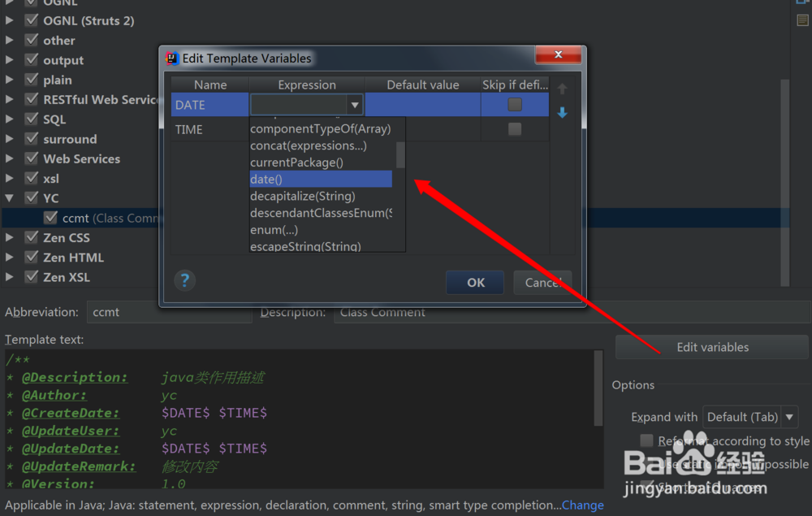Collapse the YC template group
The width and height of the screenshot is (812, 516).
11,197
